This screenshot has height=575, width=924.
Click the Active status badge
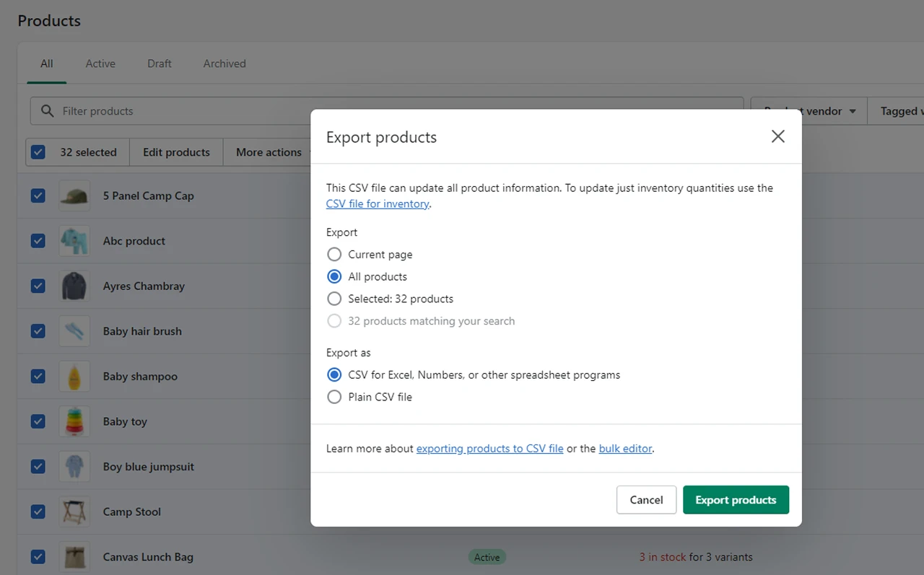coord(487,557)
